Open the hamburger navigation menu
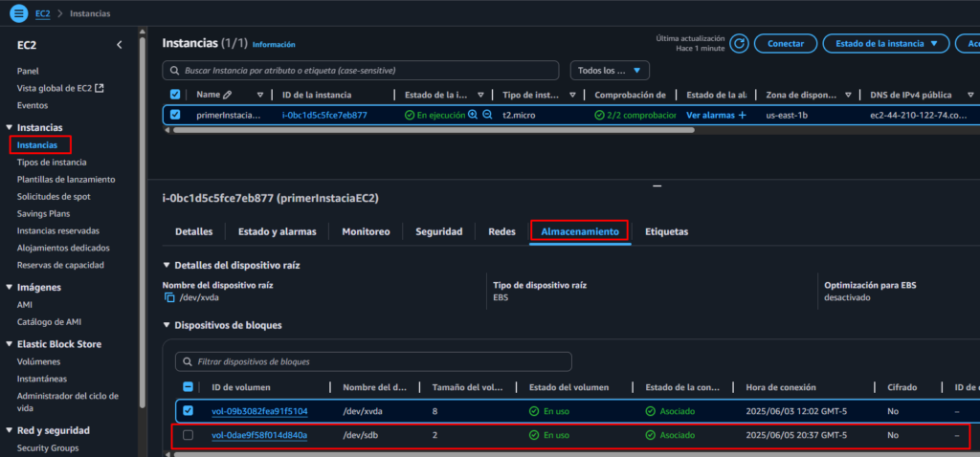Screen dimensions: 980x457 pos(19,13)
